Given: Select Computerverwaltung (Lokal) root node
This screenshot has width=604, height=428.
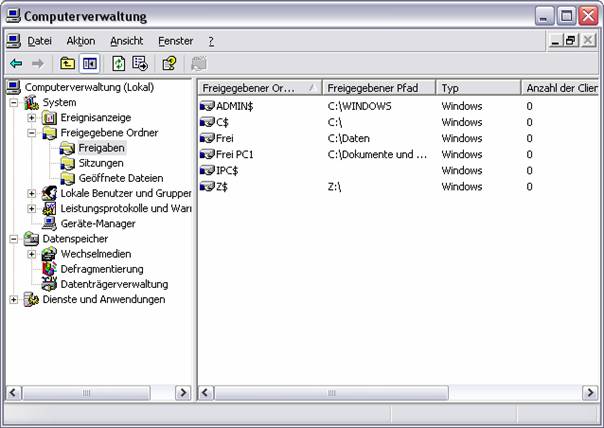Looking at the screenshot, I should coord(89,87).
